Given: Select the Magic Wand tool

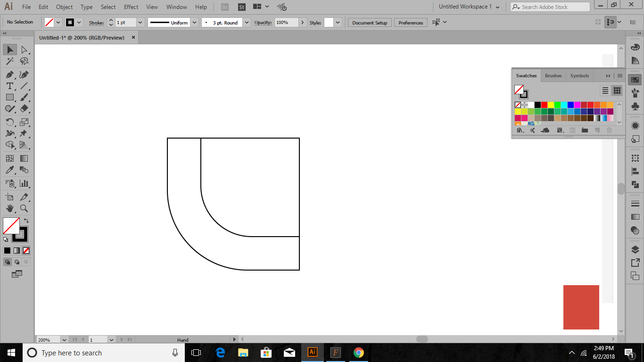Looking at the screenshot, I should tap(9, 61).
